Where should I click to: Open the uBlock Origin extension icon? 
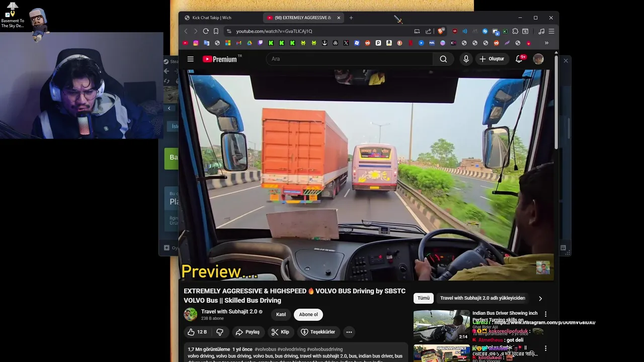[x=455, y=31]
